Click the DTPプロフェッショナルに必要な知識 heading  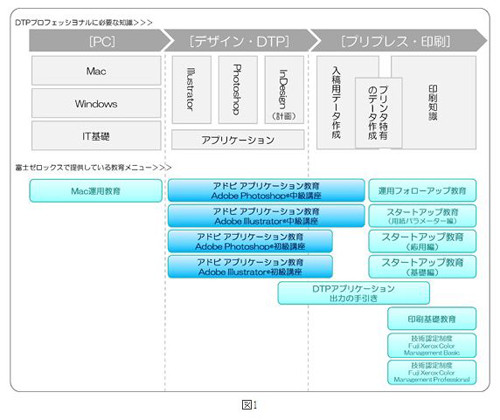coord(83,23)
